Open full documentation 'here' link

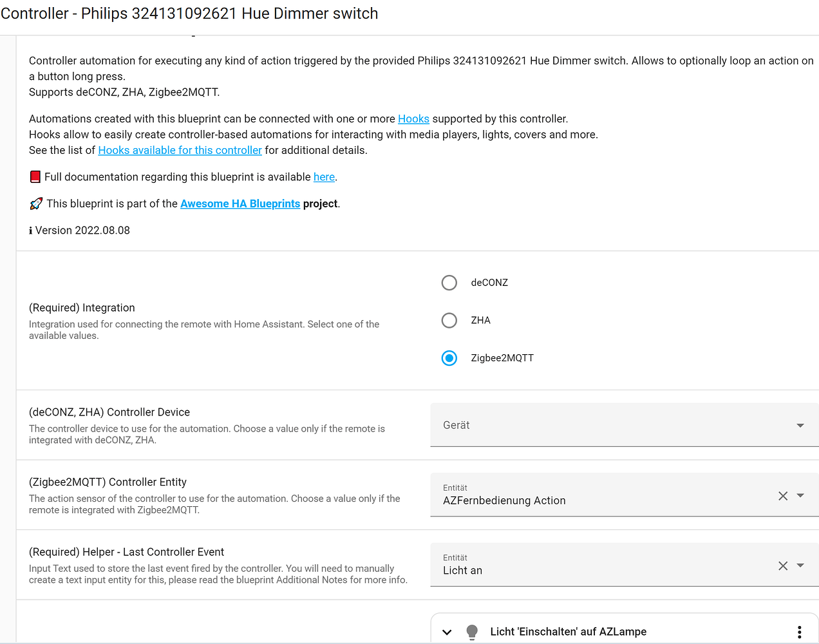(324, 177)
